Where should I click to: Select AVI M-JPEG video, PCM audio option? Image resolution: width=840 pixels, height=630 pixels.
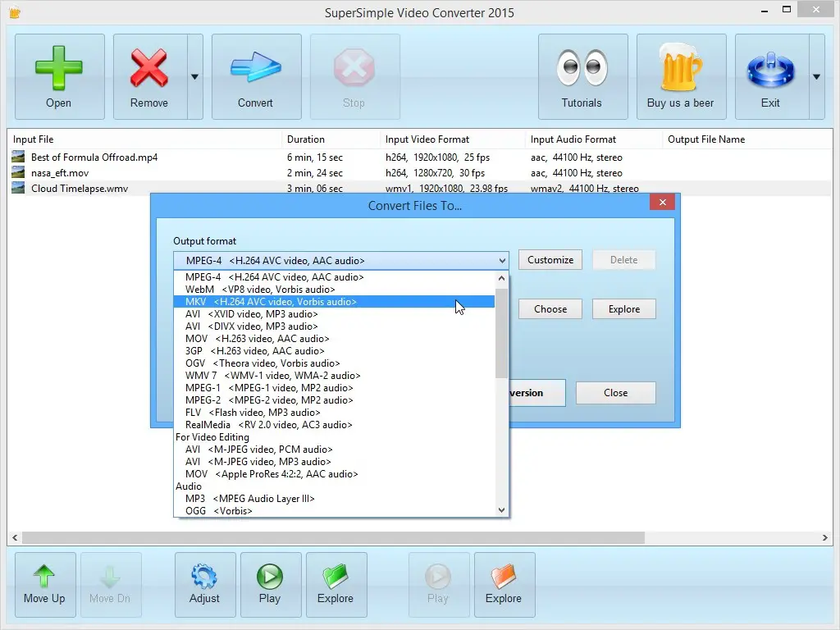point(334,450)
